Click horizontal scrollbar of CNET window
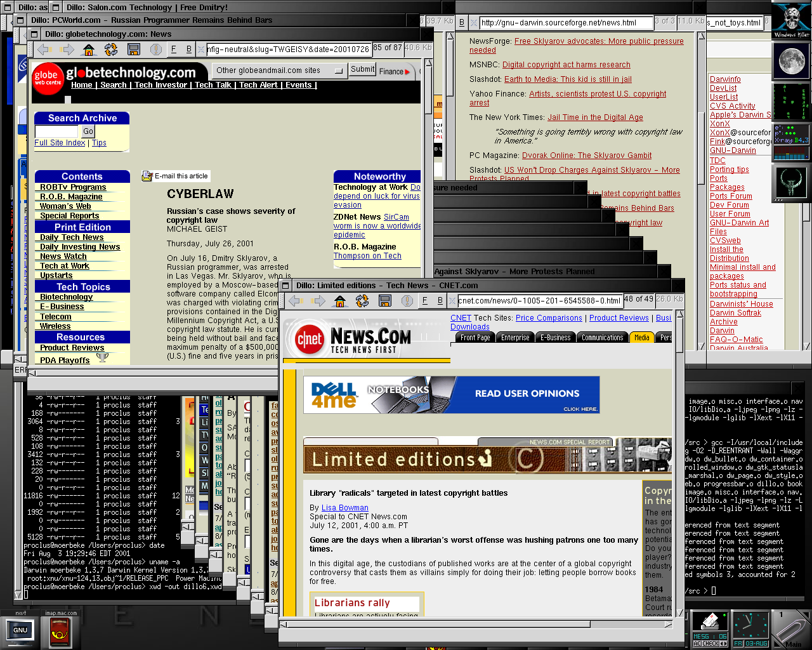Viewport: 812px width, 650px height. pos(476,624)
